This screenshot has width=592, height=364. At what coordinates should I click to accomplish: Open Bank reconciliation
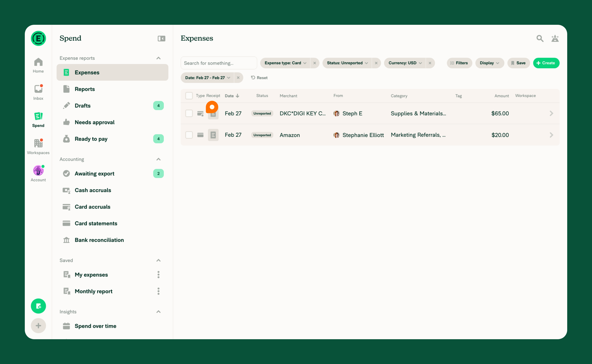(113, 240)
